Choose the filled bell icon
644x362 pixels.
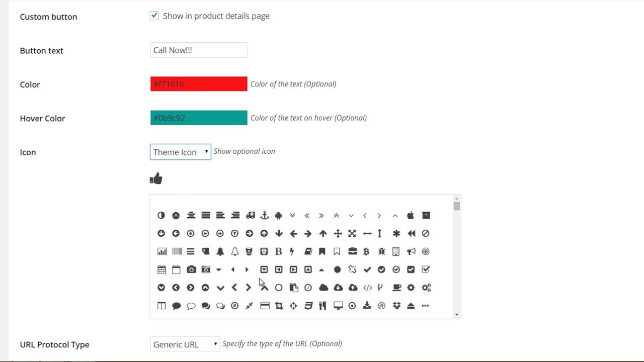[220, 251]
